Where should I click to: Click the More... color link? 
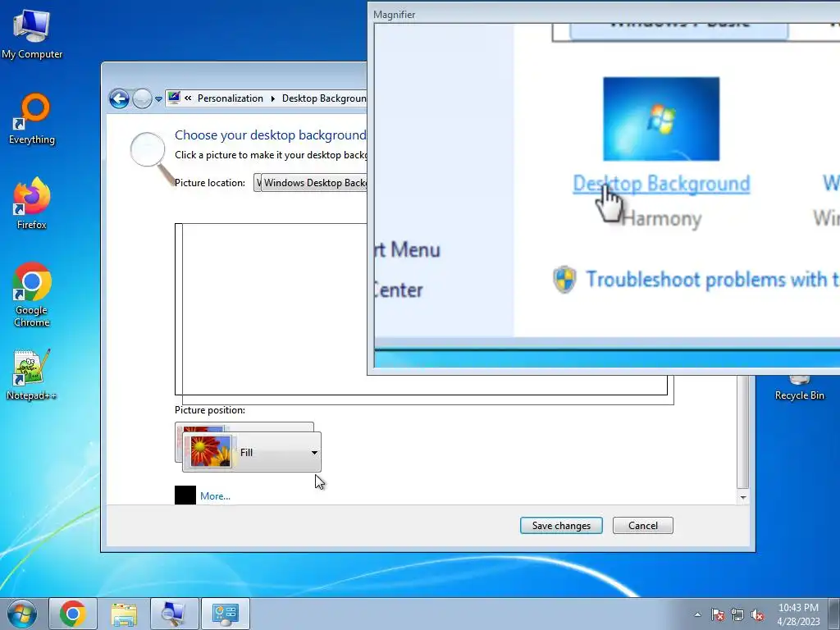click(x=216, y=496)
